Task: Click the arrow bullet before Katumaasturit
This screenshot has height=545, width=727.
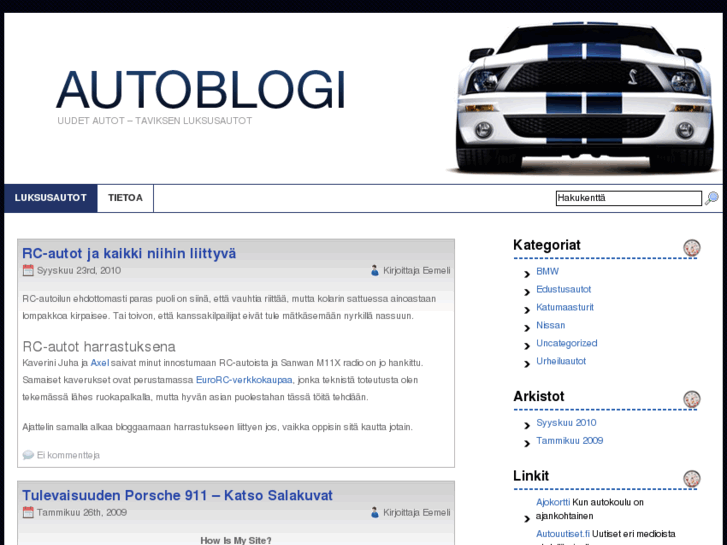Action: [527, 310]
